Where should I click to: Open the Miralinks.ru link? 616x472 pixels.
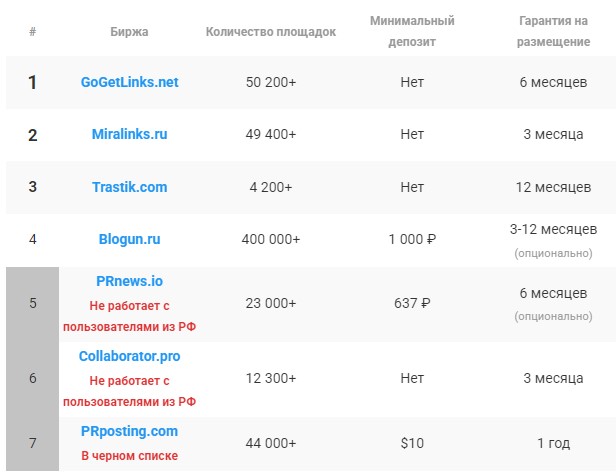[x=129, y=134]
